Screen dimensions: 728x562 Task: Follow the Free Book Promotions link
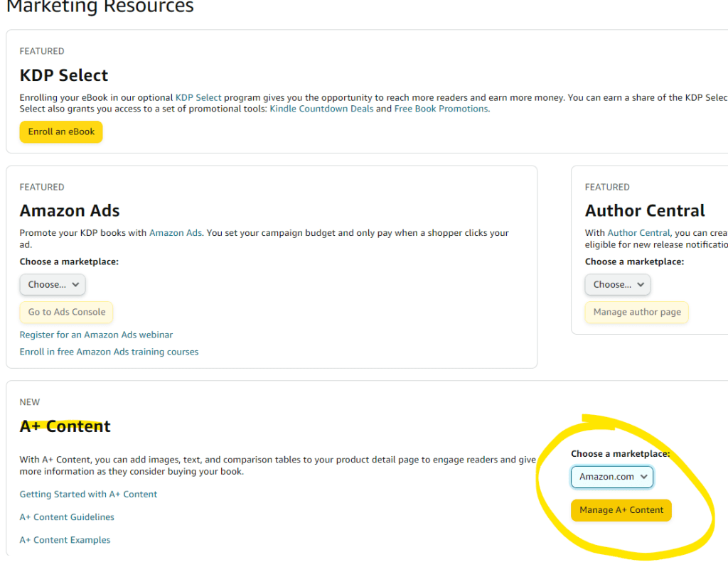441,109
